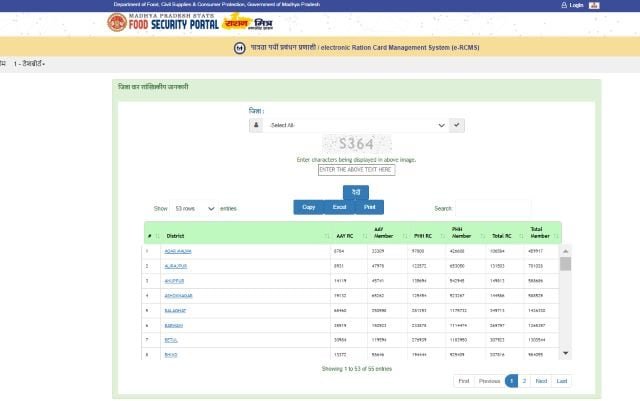The height and width of the screenshot is (401, 640).
Task: Click the table vertical scrollbar thumb
Action: [x=565, y=264]
